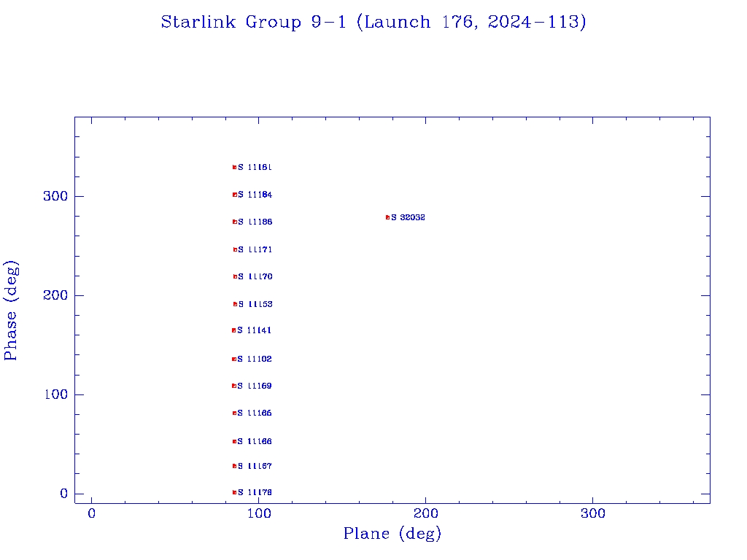Click the red marker beside S 32032
The width and height of the screenshot is (747, 560).
[387, 217]
